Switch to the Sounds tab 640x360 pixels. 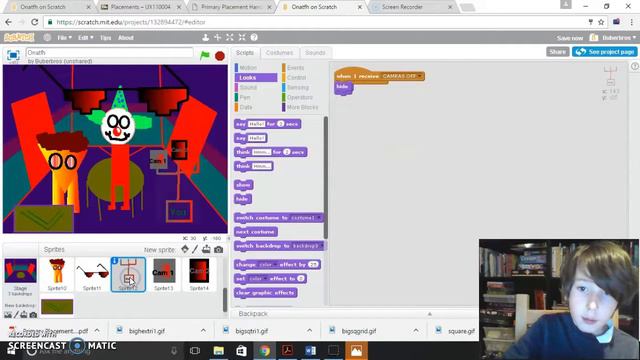pos(315,53)
